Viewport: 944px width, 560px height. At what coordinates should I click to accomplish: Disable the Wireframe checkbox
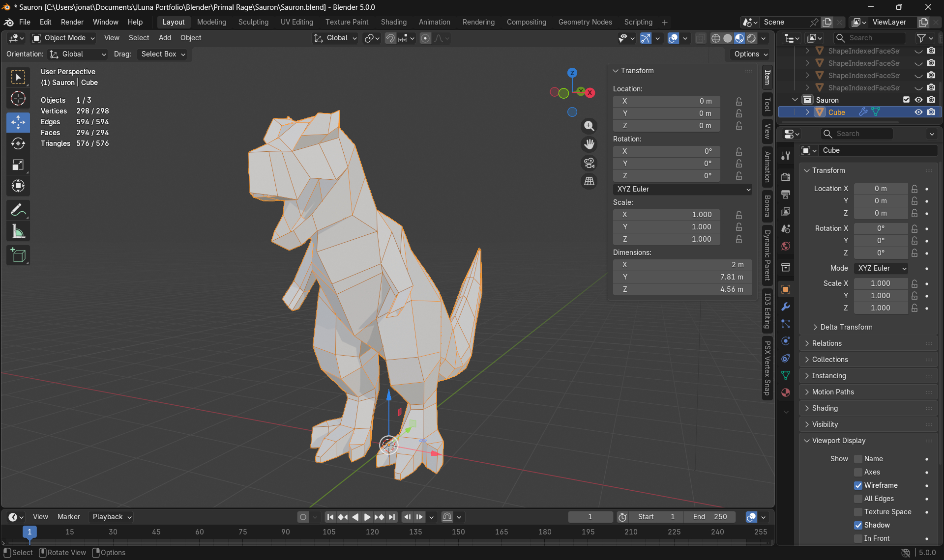click(858, 485)
